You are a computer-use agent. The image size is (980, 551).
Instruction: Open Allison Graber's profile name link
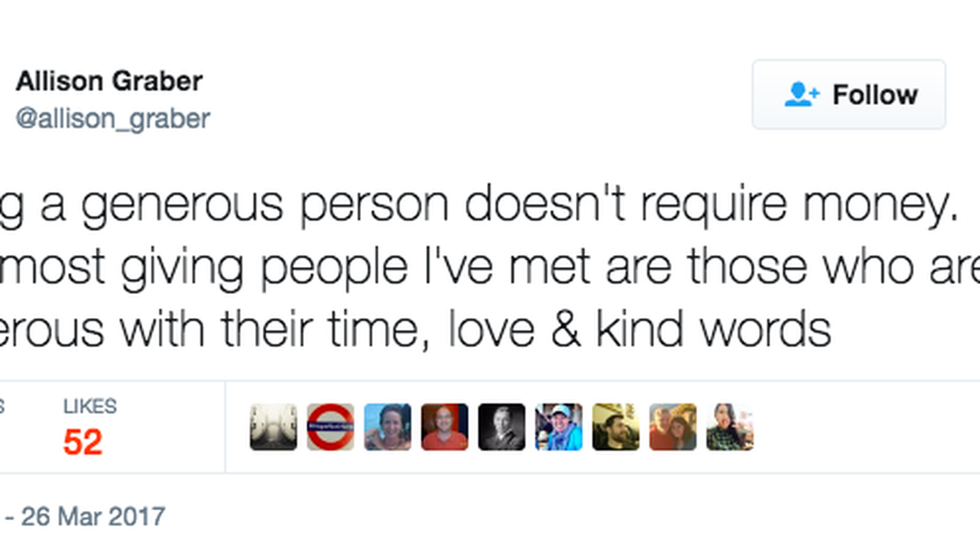[109, 81]
